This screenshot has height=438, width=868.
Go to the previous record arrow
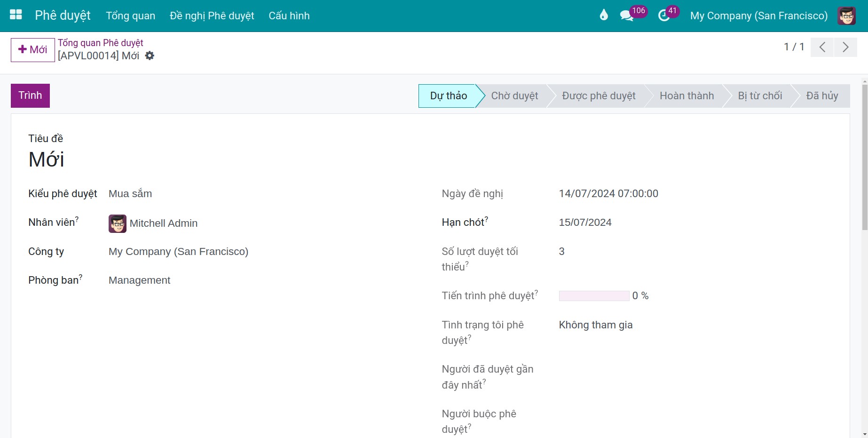coord(822,47)
